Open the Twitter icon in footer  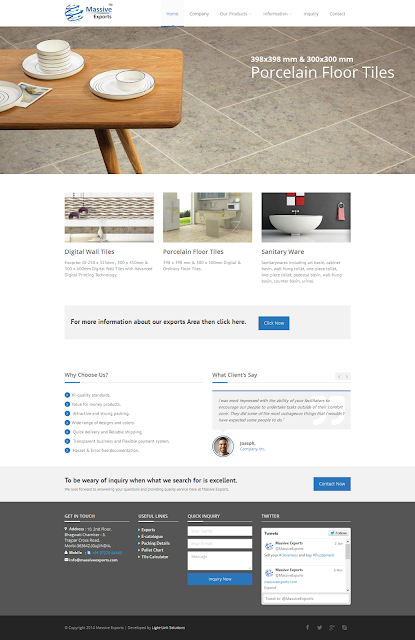[320, 627]
